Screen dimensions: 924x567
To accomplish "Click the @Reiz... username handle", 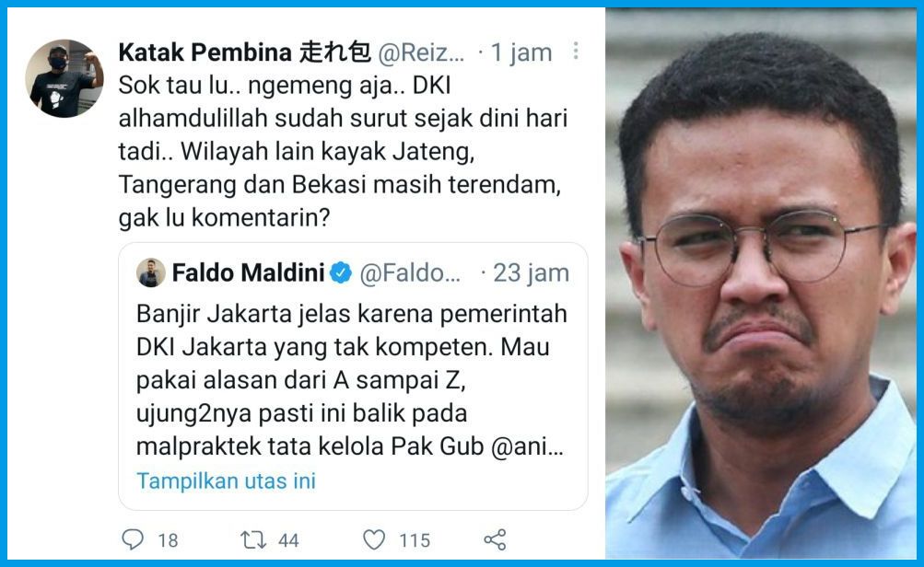I will point(421,53).
